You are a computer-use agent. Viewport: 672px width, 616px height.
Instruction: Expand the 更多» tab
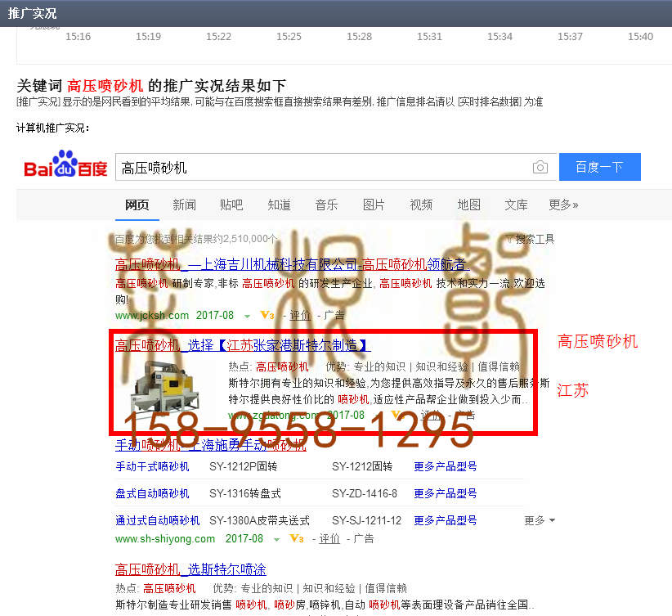tap(563, 205)
